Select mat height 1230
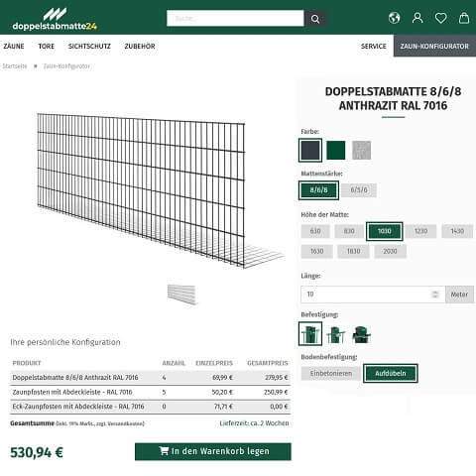The width and height of the screenshot is (476, 476). (420, 231)
